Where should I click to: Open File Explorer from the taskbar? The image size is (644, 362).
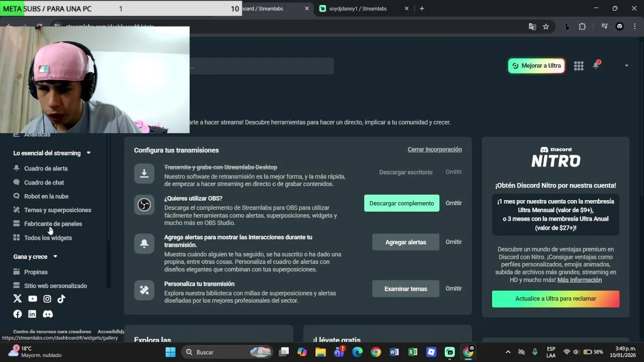pyautogui.click(x=320, y=352)
